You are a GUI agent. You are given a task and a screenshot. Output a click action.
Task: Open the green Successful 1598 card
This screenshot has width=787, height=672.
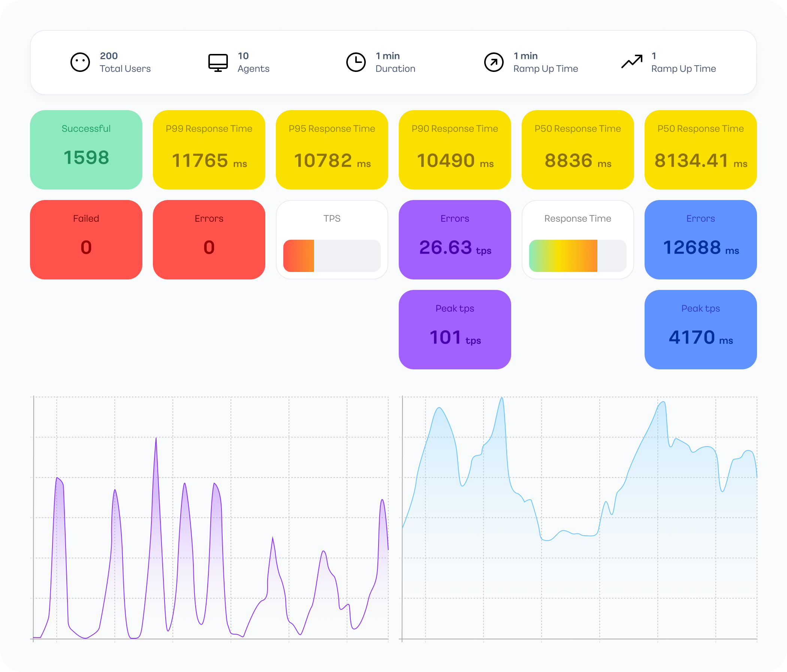pos(86,149)
